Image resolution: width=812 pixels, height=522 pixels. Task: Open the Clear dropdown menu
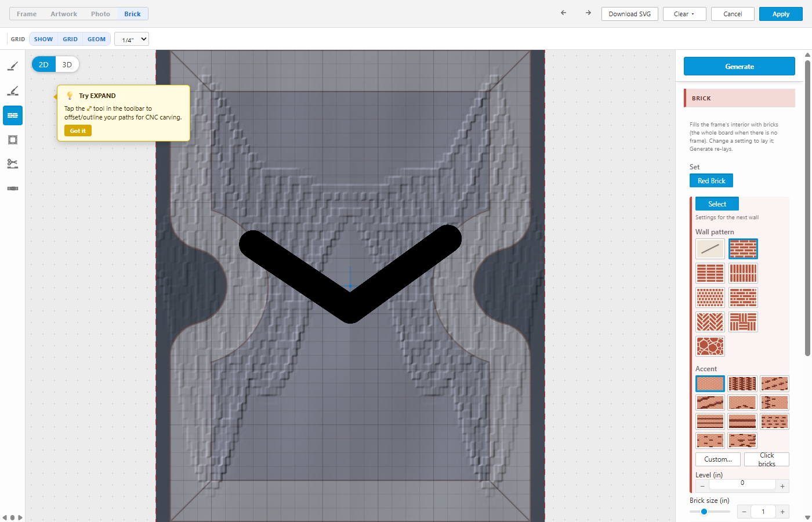pyautogui.click(x=684, y=14)
